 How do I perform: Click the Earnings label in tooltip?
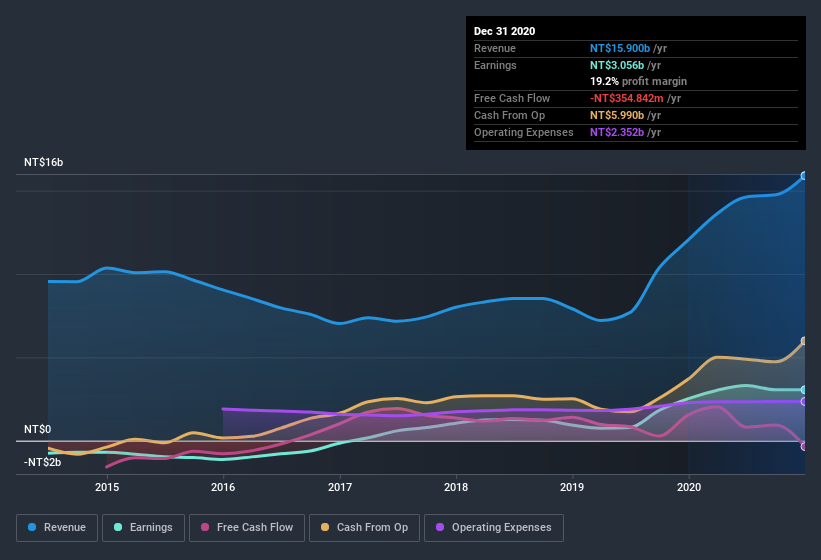495,65
